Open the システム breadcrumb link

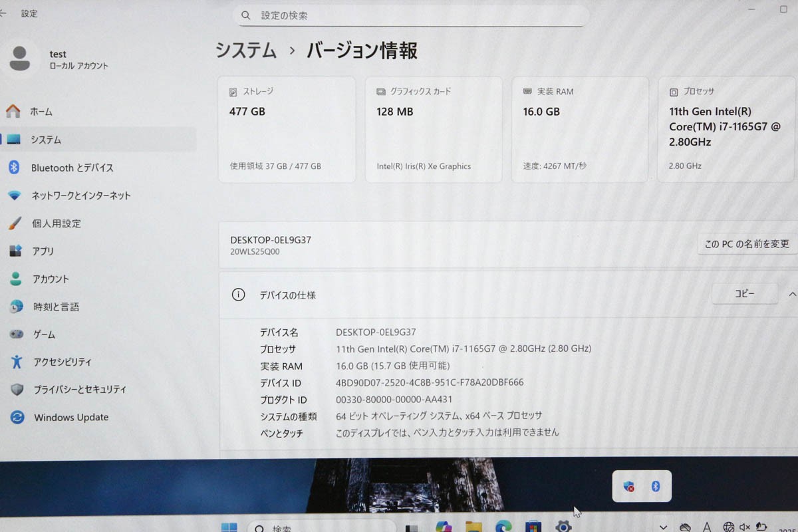point(245,51)
